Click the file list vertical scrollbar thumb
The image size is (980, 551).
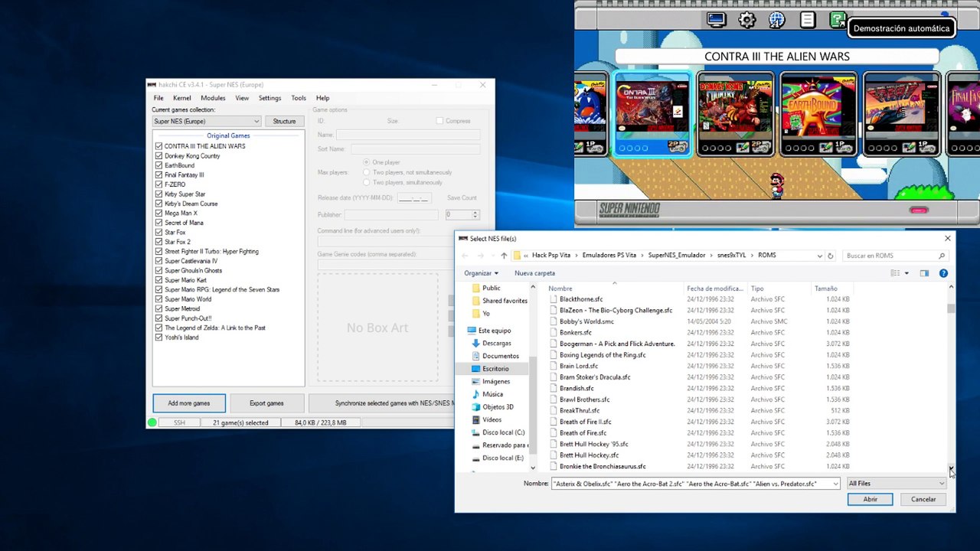pos(951,308)
